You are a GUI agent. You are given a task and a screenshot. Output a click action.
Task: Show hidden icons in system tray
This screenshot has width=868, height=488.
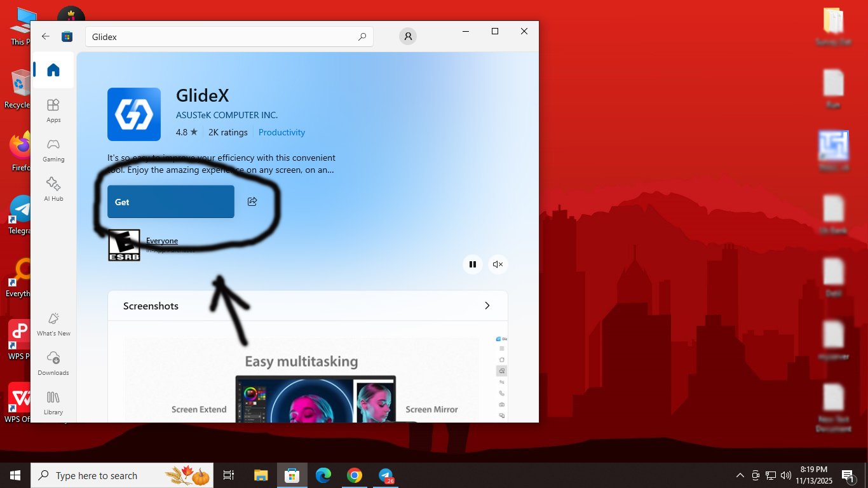[740, 475]
